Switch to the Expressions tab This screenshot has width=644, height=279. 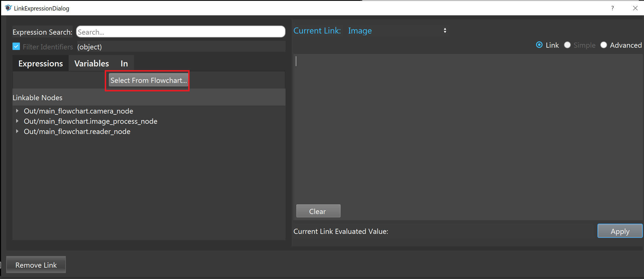[x=41, y=63]
